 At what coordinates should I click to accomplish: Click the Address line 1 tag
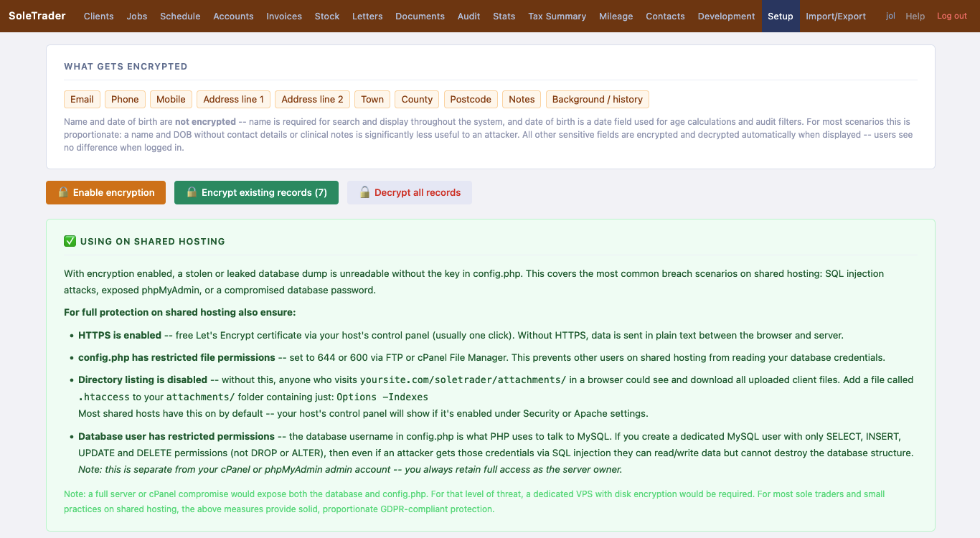click(233, 99)
